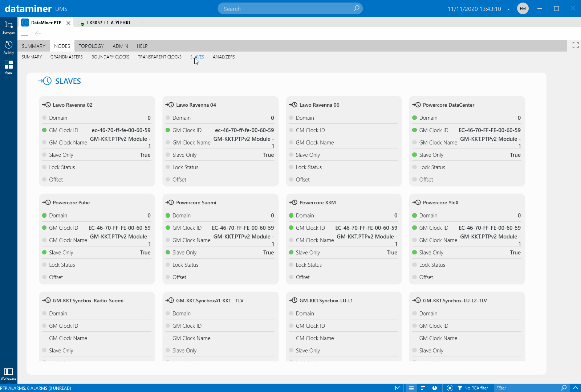The width and height of the screenshot is (581, 392).
Task: Open the Powercore Puhe card title
Action: 71,203
